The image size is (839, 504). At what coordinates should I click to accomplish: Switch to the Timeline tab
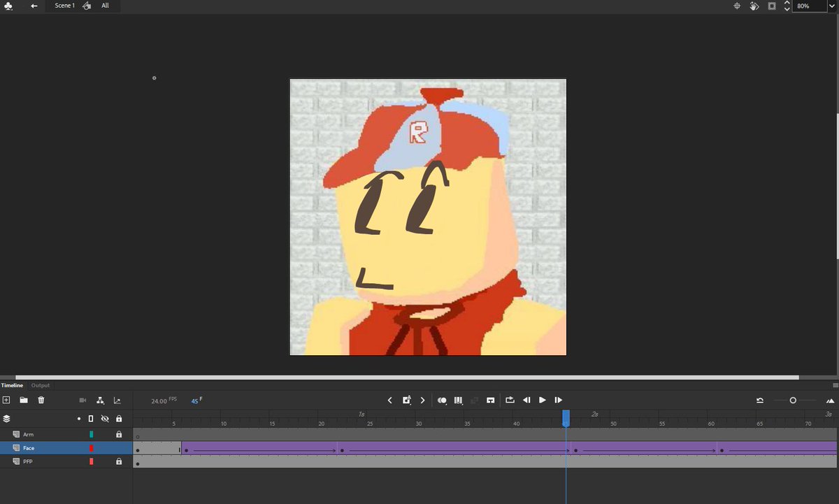(12, 385)
